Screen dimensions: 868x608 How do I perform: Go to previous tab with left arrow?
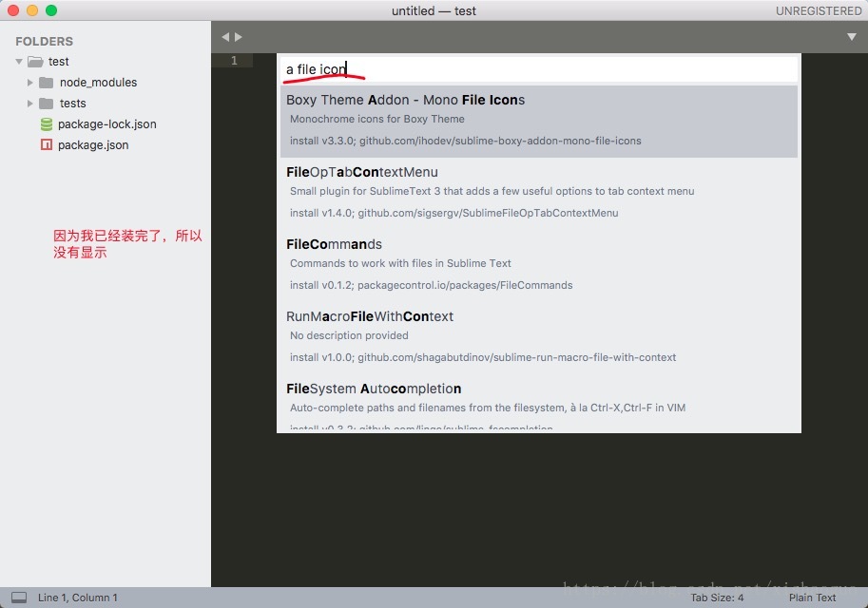(x=225, y=37)
